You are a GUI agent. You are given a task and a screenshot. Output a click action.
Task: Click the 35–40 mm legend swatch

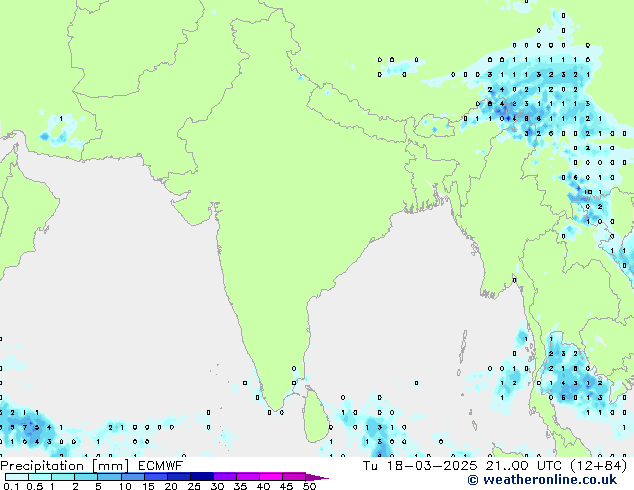pyautogui.click(x=247, y=477)
